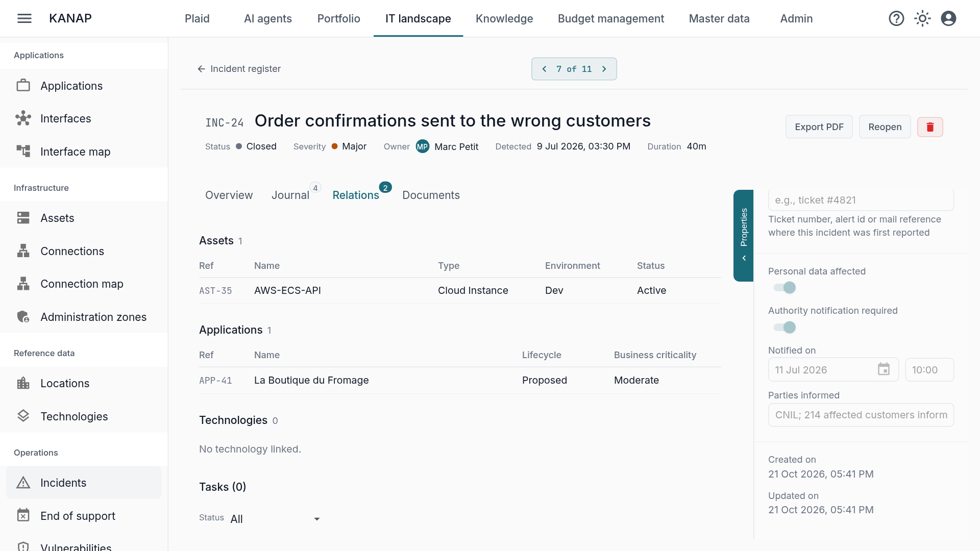Switch to the Journal tab
Screen dimensions: 980x551
pyautogui.click(x=290, y=195)
